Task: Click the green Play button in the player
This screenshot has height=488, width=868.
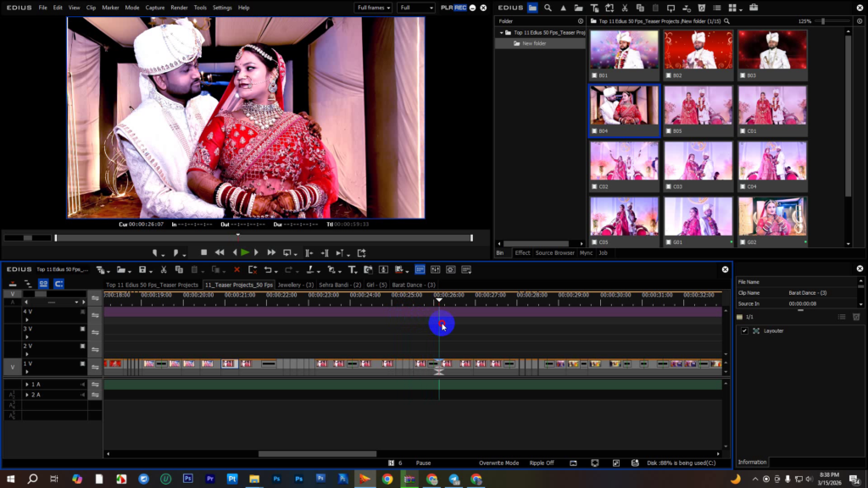Action: [245, 252]
